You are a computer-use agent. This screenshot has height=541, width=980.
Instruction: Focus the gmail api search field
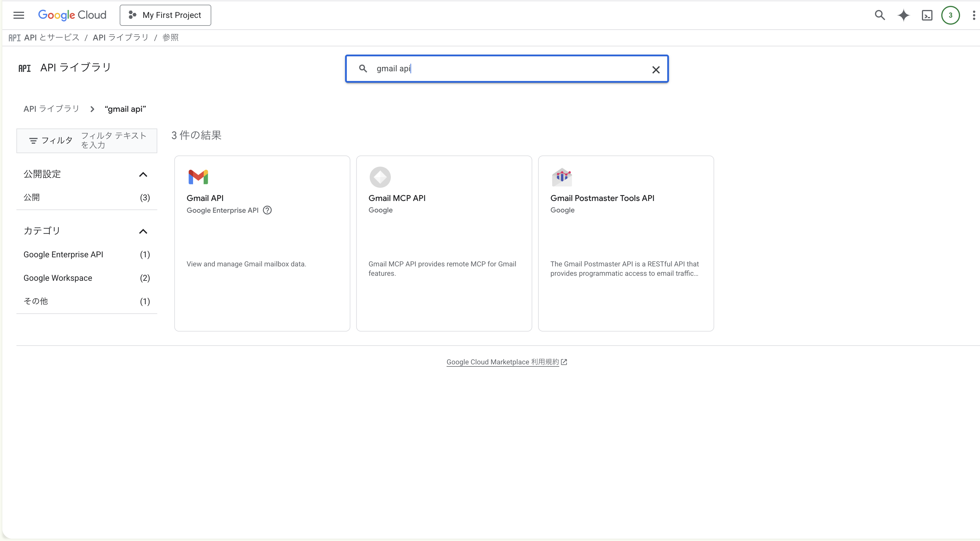(507, 69)
